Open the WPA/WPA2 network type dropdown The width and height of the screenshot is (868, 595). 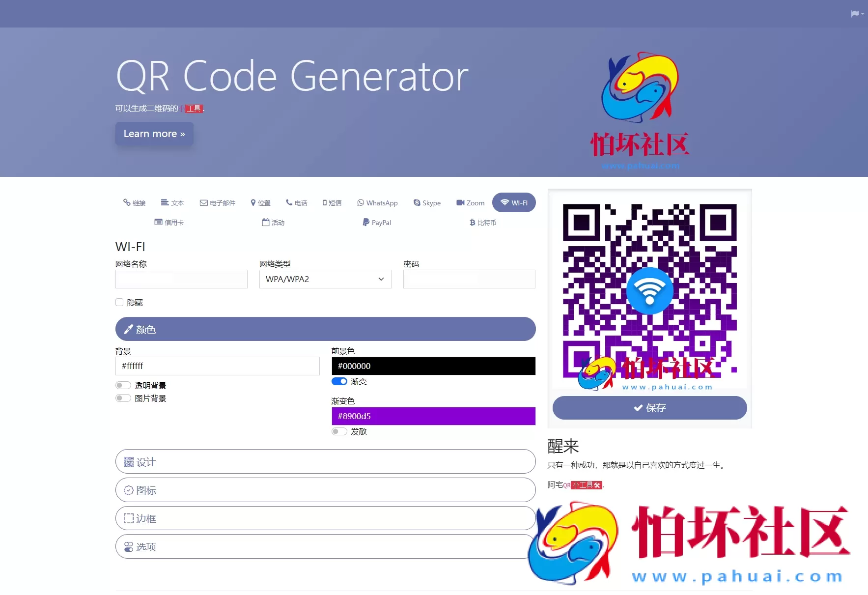(324, 279)
